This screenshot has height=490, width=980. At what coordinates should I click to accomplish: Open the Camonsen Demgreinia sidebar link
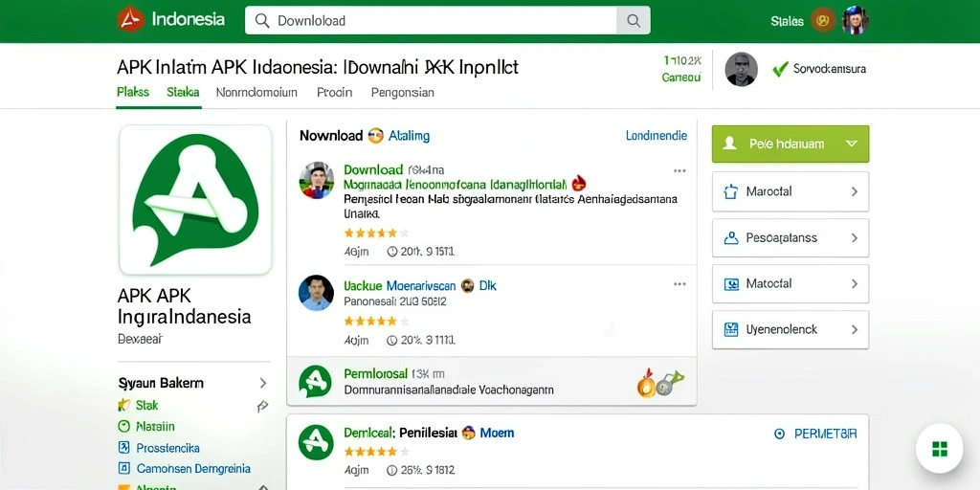(x=193, y=469)
